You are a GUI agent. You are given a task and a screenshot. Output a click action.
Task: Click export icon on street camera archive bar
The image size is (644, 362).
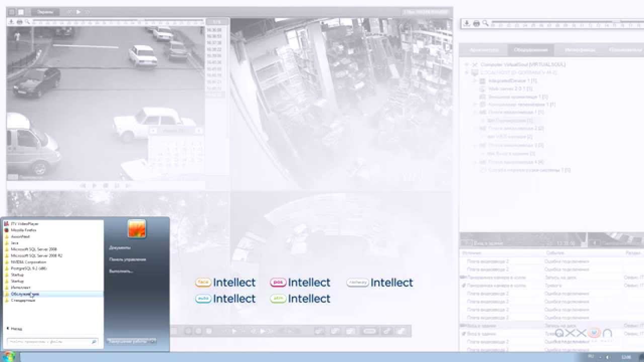(x=12, y=22)
